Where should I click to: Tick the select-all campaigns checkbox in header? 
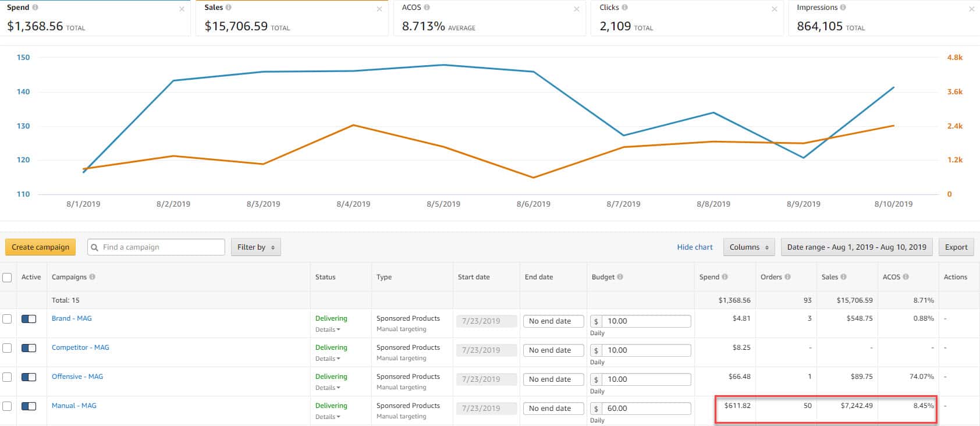(x=7, y=278)
